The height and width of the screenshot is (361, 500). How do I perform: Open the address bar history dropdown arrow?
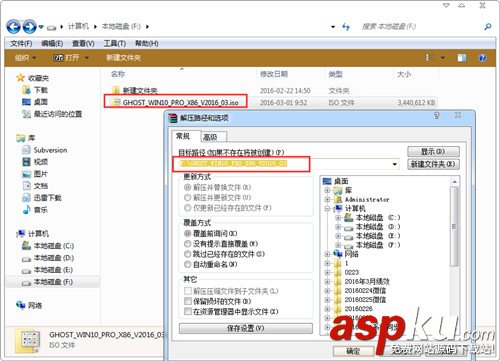333,27
